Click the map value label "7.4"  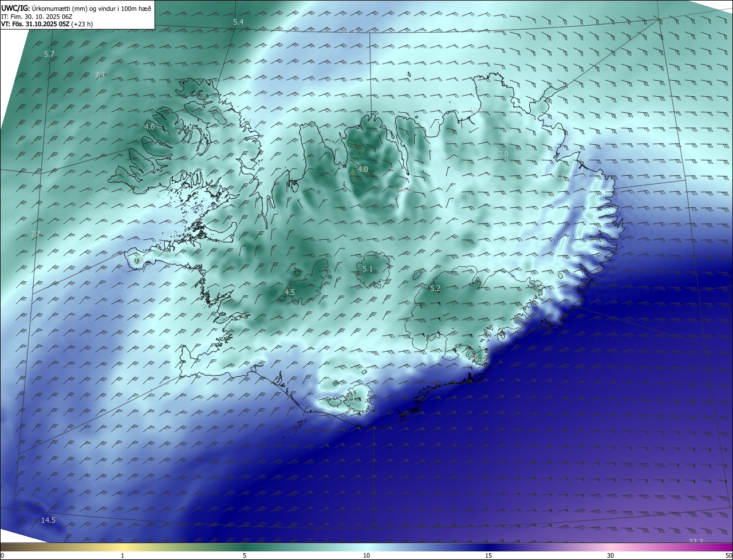tap(100, 74)
